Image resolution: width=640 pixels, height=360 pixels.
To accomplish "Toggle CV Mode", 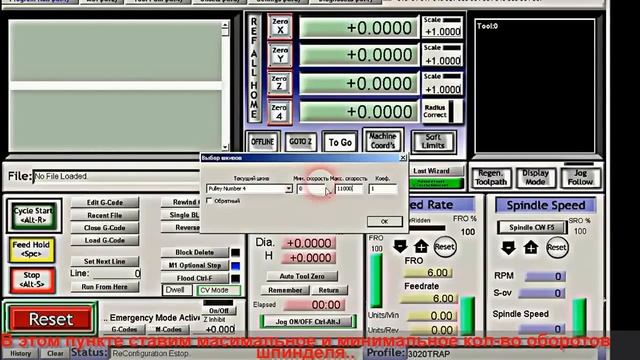I will (218, 290).
